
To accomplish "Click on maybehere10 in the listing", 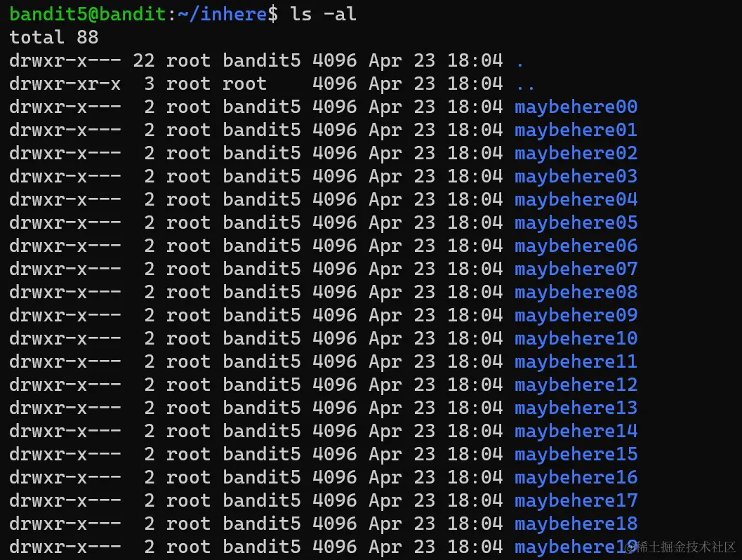I will point(576,338).
